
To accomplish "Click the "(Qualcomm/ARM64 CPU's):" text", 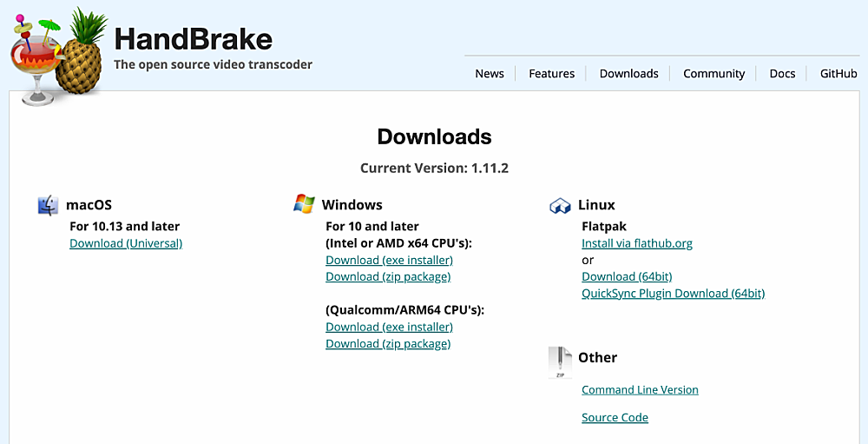I will (404, 310).
